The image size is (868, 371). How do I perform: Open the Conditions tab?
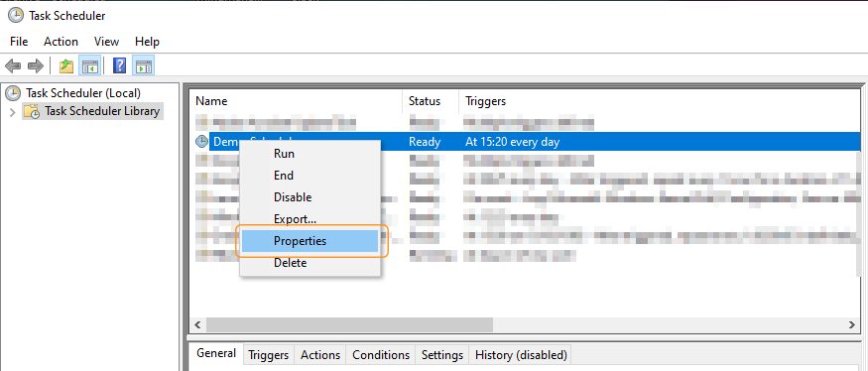(x=381, y=355)
